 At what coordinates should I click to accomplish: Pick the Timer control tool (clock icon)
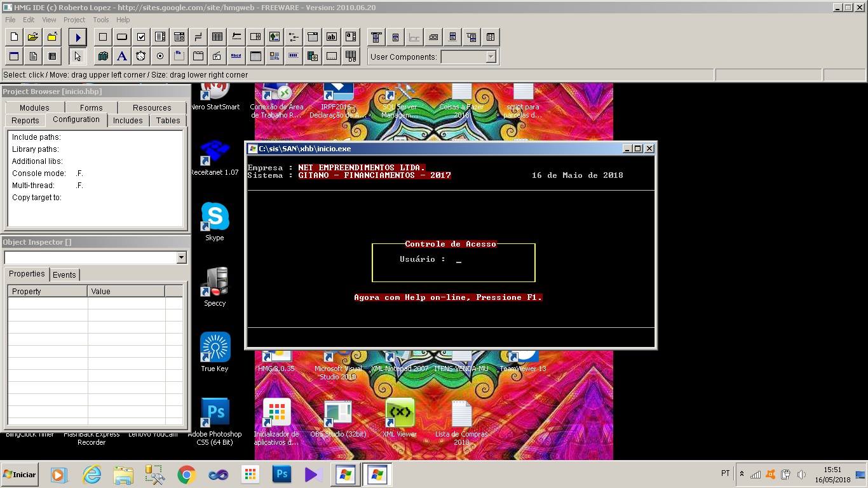(141, 56)
